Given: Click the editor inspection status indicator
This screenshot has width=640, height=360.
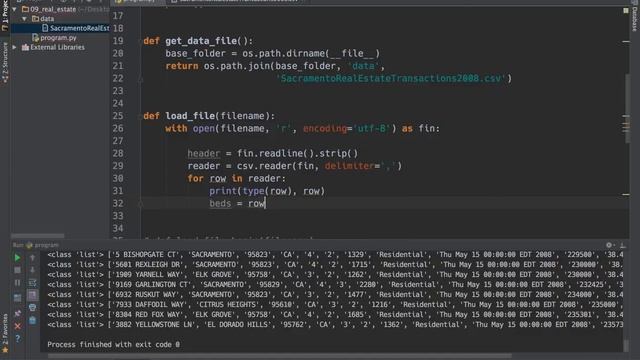Looking at the screenshot, I should (626, 10).
